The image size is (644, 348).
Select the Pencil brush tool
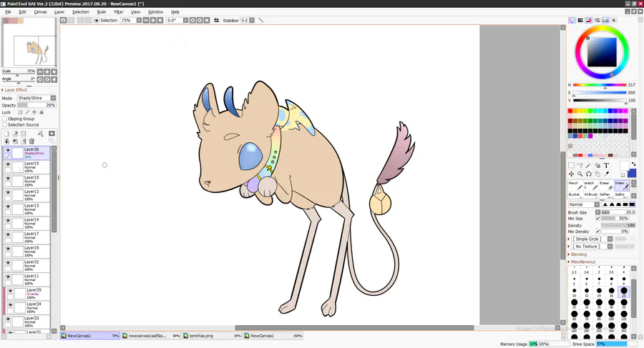tap(575, 185)
